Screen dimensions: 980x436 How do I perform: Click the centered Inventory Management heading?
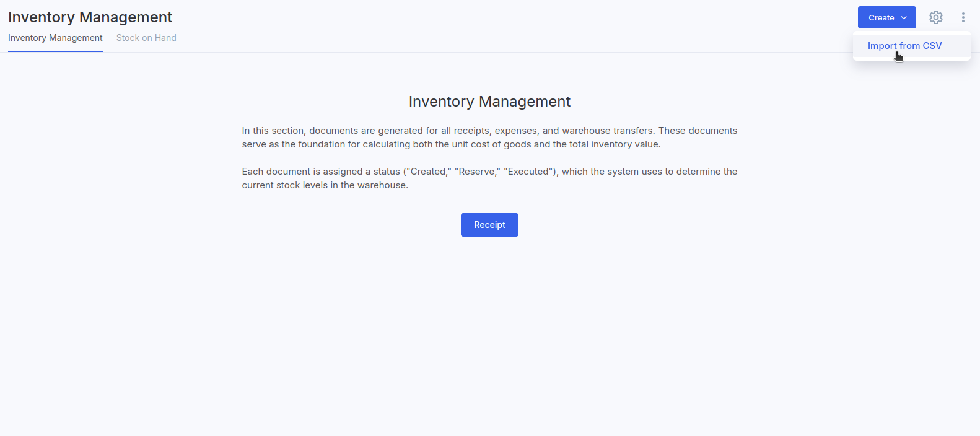click(x=489, y=102)
